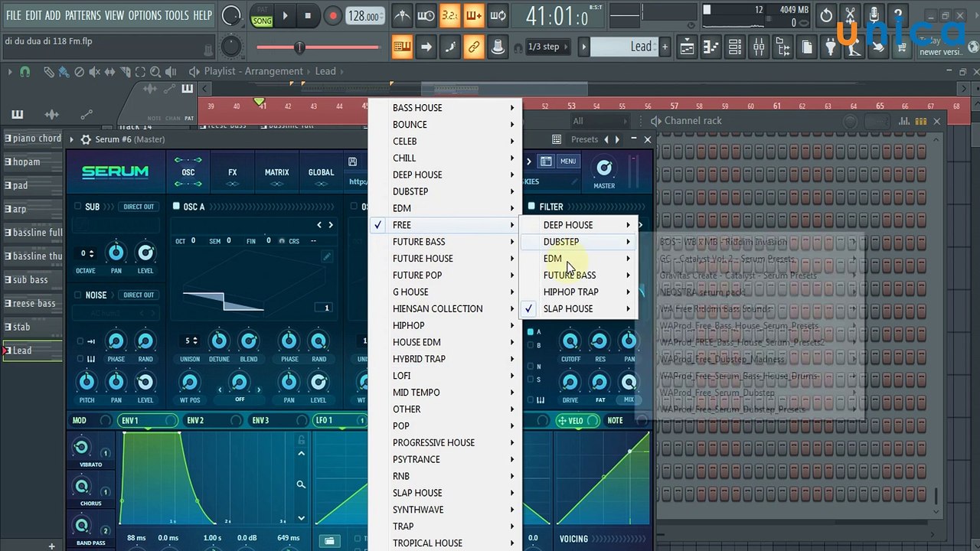Select the playlist zoom magnifier tool

coord(155,72)
